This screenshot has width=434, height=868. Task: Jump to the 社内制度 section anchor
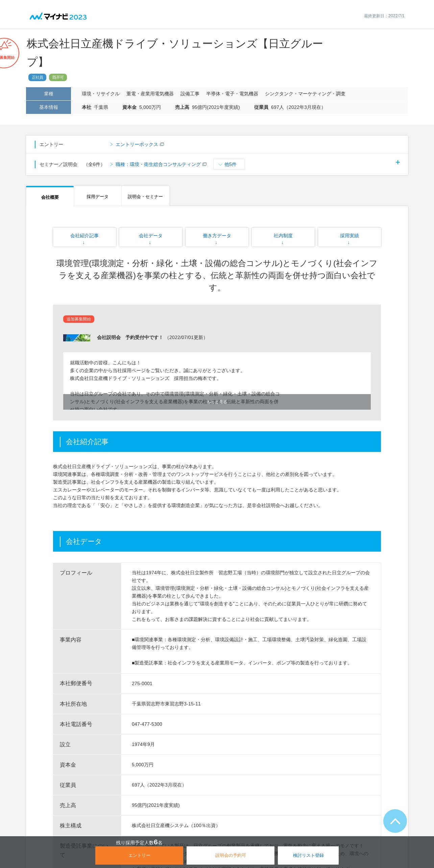[x=283, y=237]
